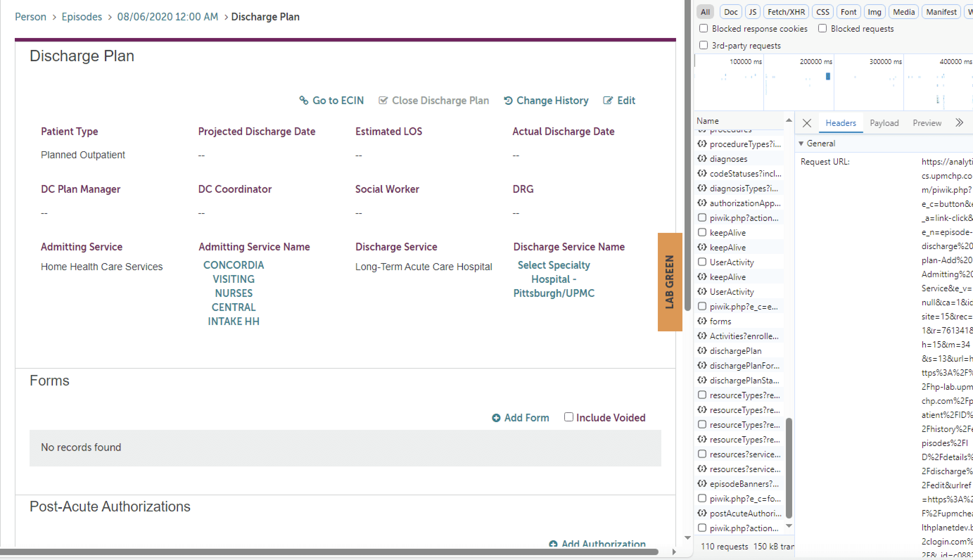973x560 pixels.
Task: Show more DevTools detail tabs
Action: pos(959,123)
